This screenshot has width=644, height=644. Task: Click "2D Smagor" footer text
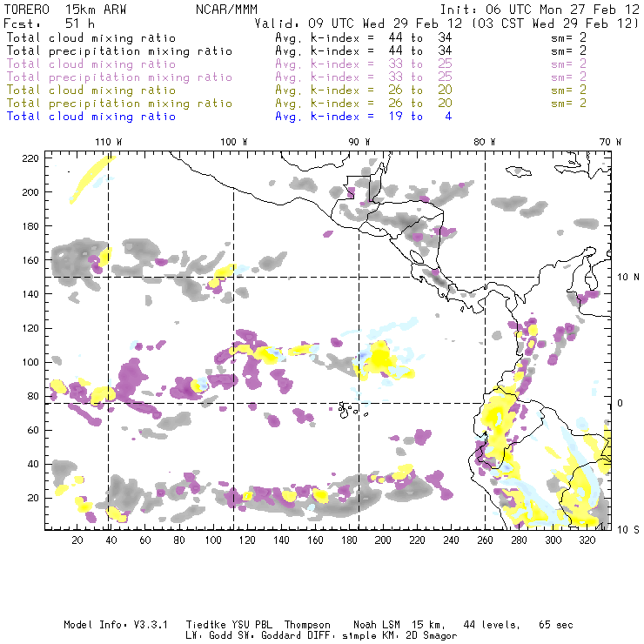[x=431, y=635]
